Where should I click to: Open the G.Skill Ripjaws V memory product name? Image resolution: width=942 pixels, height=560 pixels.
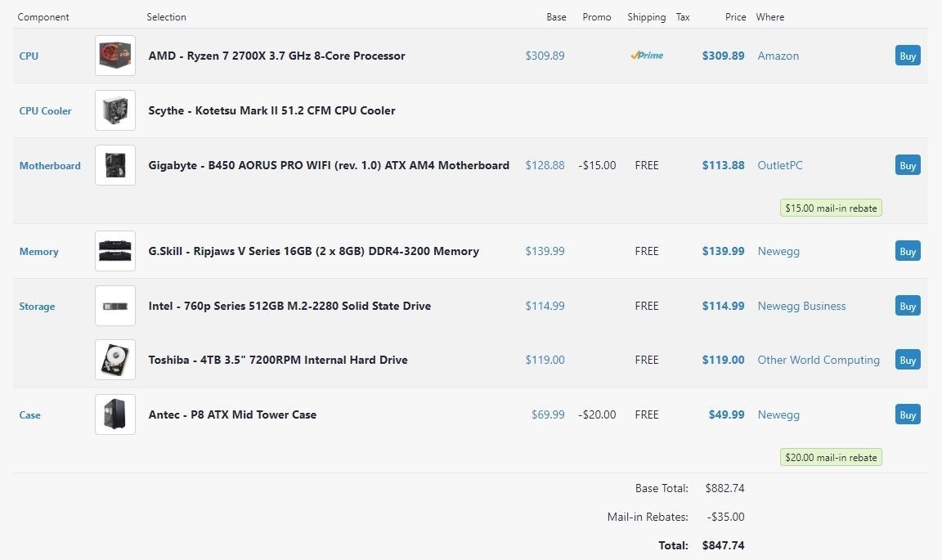(x=313, y=252)
